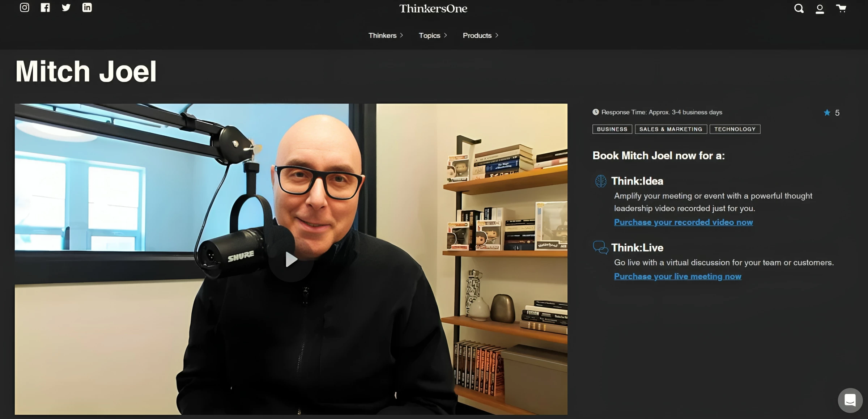Click Purchase your live meeting now
868x419 pixels.
(678, 276)
